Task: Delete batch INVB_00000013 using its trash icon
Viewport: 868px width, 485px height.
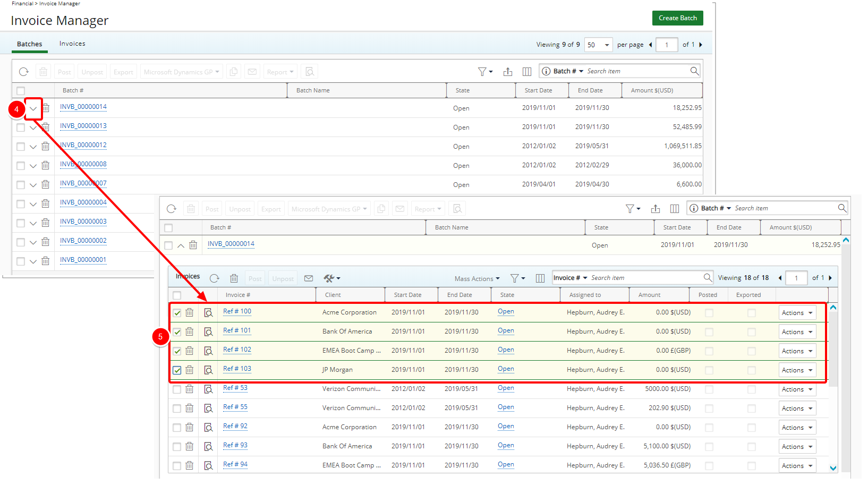Action: [x=46, y=127]
